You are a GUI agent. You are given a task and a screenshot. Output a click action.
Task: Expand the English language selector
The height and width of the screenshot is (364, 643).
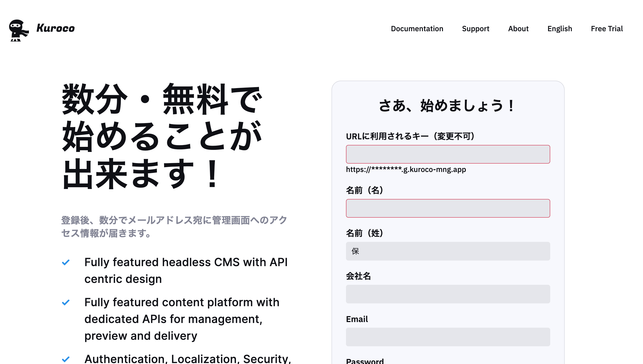click(560, 29)
